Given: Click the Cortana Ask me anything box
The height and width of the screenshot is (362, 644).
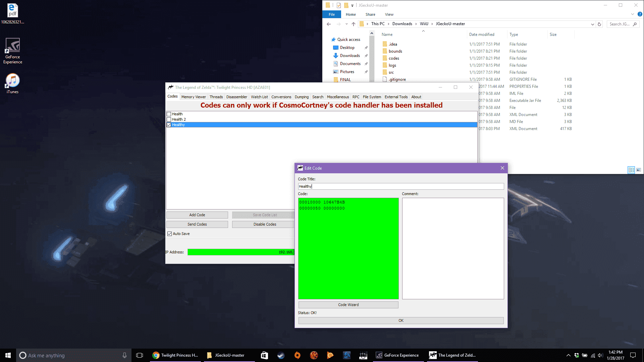Looking at the screenshot, I should [73, 355].
